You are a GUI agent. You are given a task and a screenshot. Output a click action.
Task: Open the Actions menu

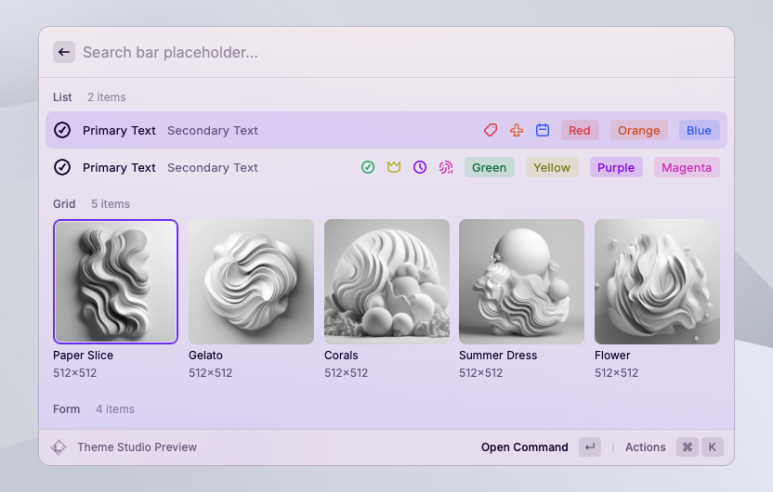tap(645, 447)
